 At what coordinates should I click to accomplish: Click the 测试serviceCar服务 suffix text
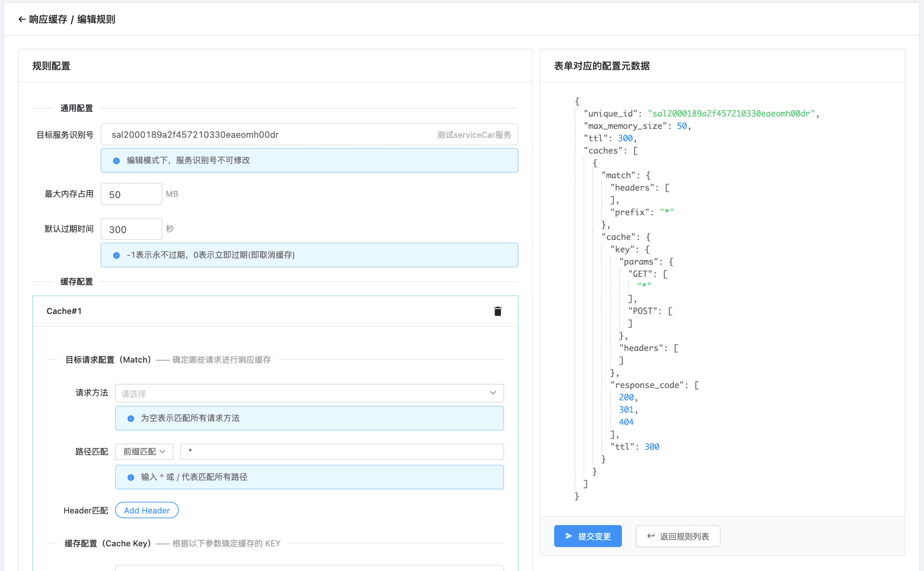(474, 135)
